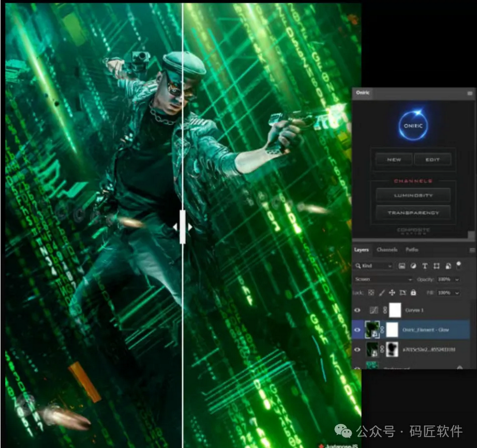Hide the Oniric_Element - Glow layer
The image size is (477, 448).
click(x=357, y=330)
